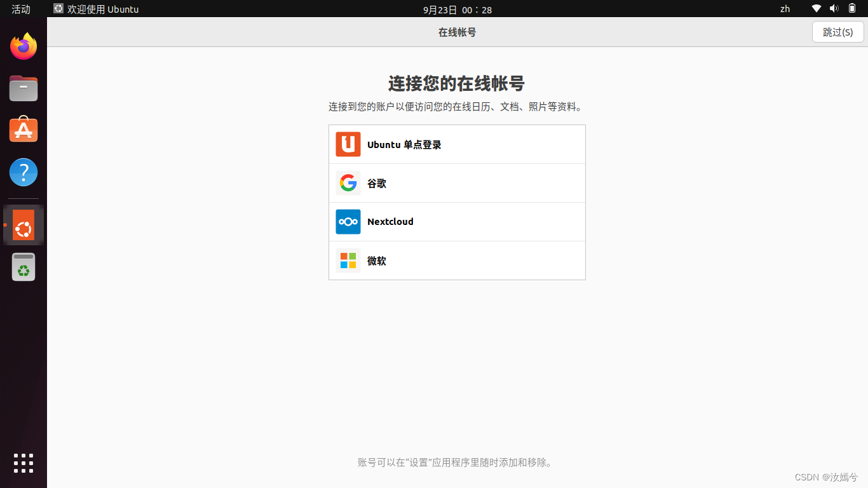Screen dimensions: 868x488
Task: Open the zh input source menu
Action: click(785, 9)
